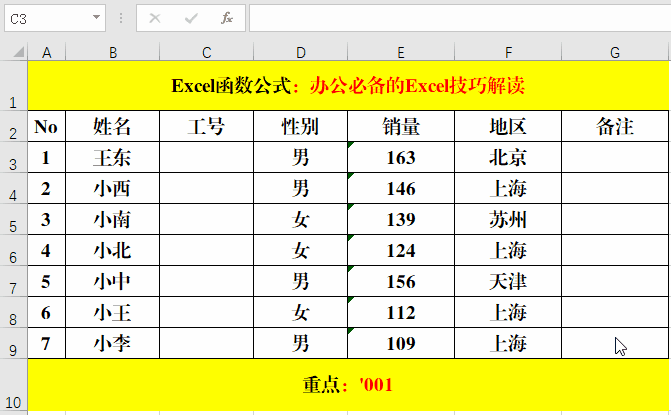Viewport: 671px width, 415px height.
Task: Select row 1 header
Action: (13, 86)
